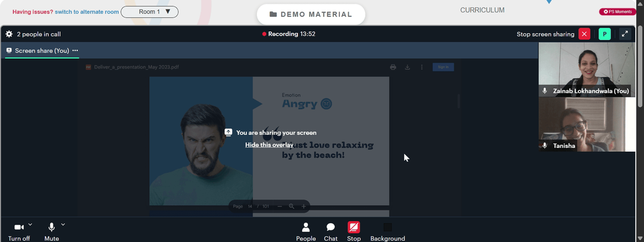
Task: Open the Room 1 dropdown
Action: coord(149,12)
